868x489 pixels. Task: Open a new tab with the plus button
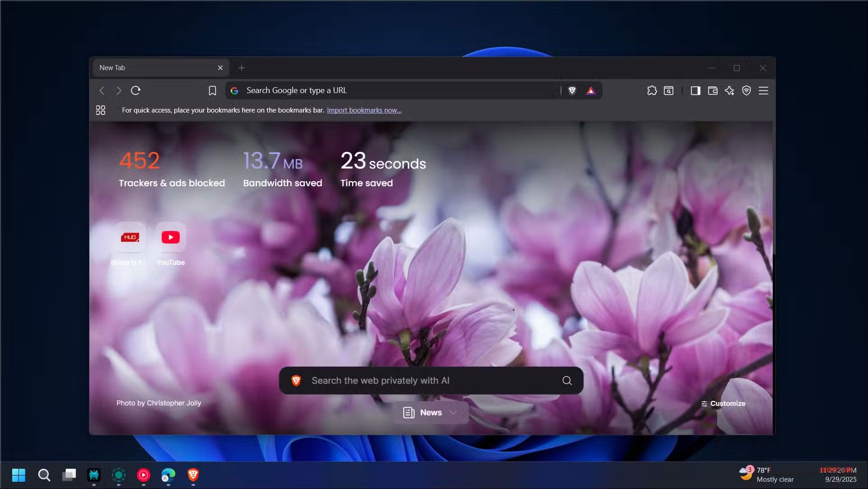(241, 67)
